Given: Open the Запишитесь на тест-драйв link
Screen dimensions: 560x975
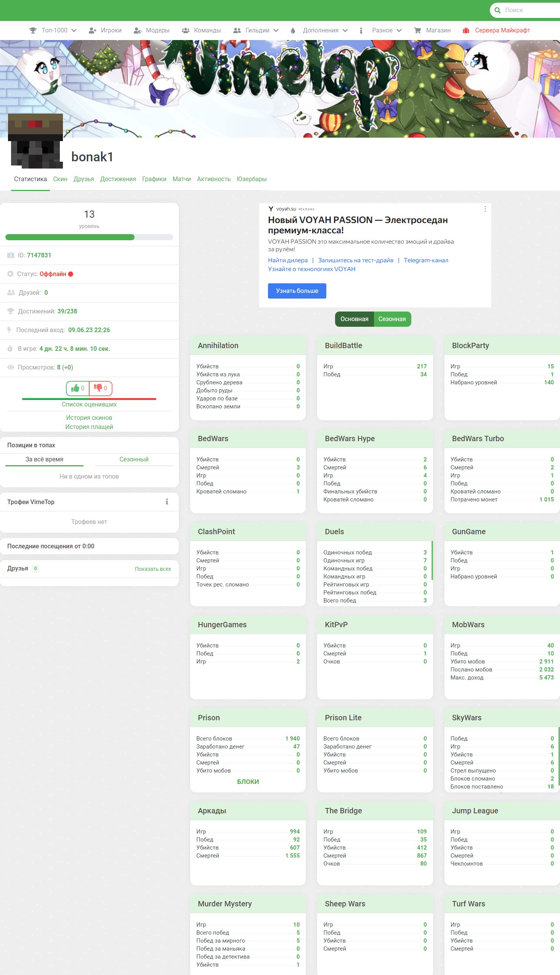Looking at the screenshot, I should click(356, 260).
